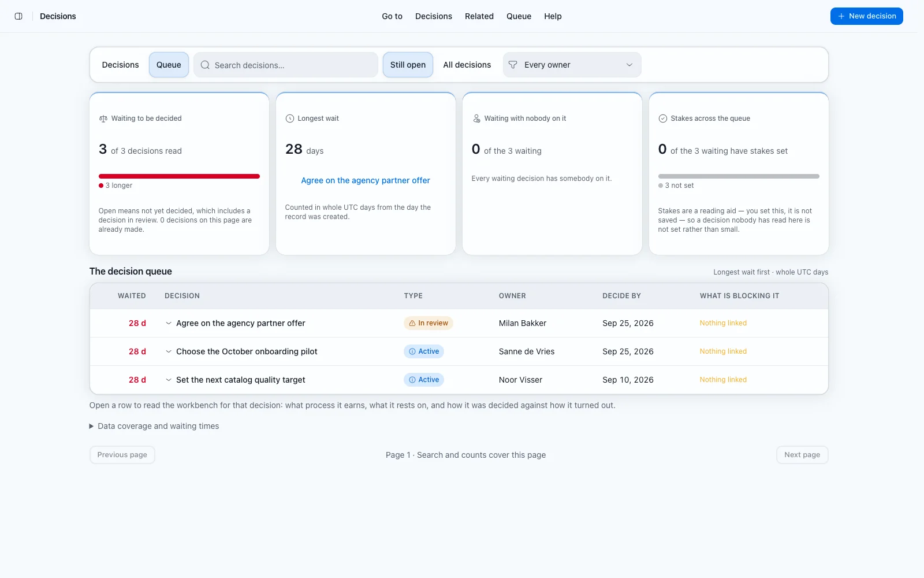Toggle the All decisions filter

tap(467, 65)
